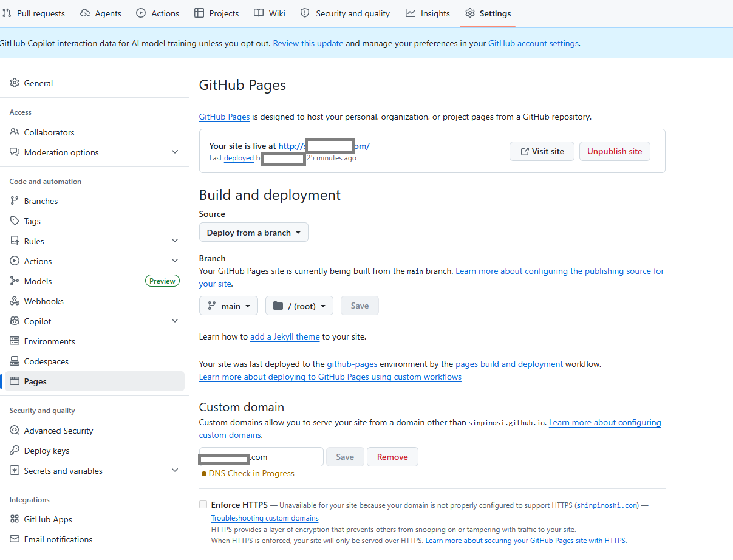Click the Branches icon in sidebar
Screen dimensions: 733x560
coord(15,201)
